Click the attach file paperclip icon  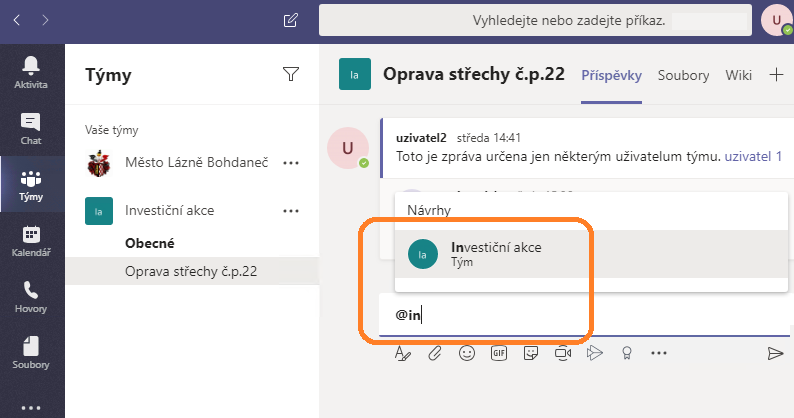[434, 353]
